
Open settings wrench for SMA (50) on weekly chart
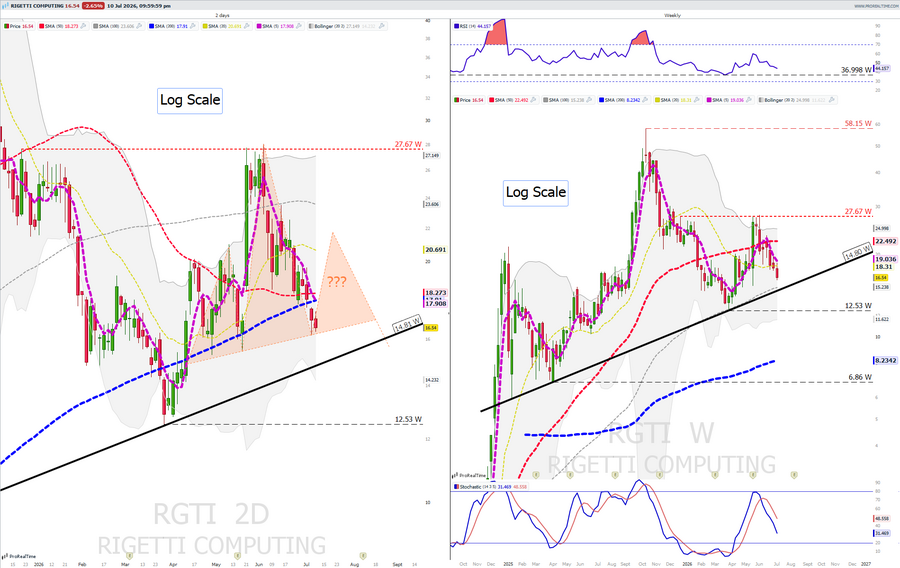(533, 100)
